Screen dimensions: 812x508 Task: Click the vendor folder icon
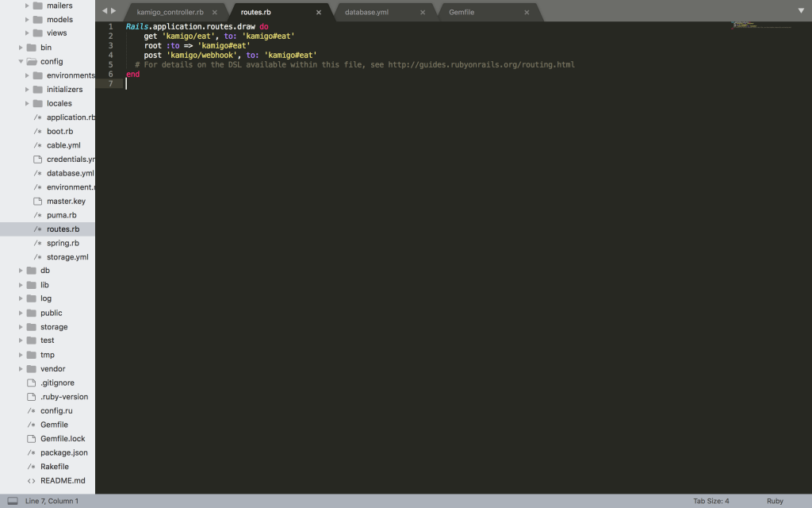point(32,369)
